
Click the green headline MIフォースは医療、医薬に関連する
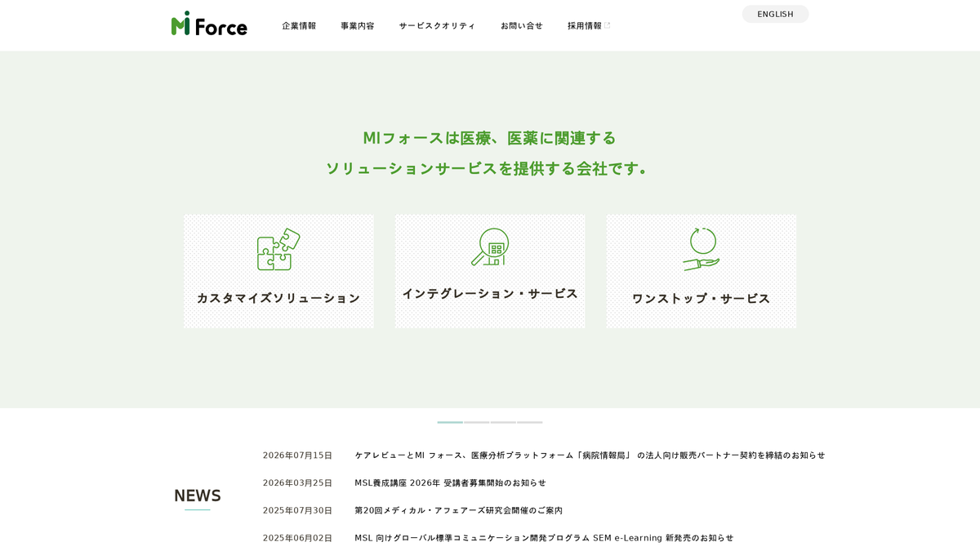[x=489, y=138]
